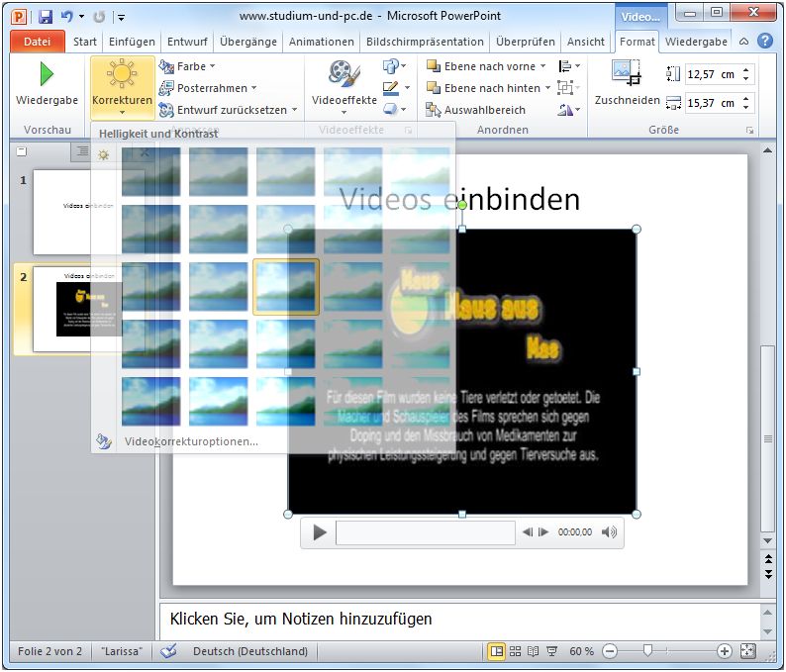786x672 pixels.
Task: Switch to the Animationen tab
Action: (x=322, y=42)
